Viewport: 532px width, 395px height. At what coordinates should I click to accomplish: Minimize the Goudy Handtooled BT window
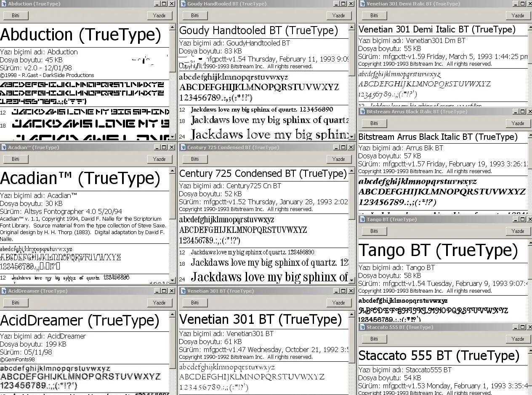337,4
